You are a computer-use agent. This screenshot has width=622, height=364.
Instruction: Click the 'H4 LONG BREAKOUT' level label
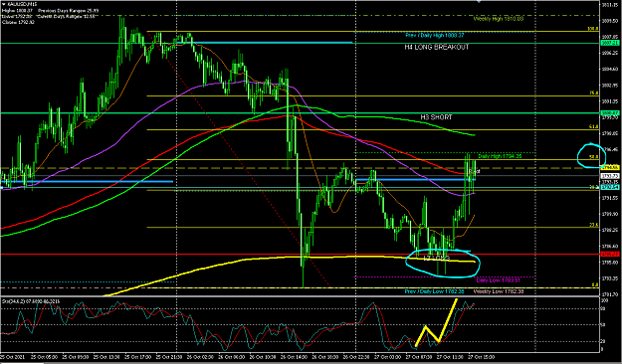coord(437,47)
